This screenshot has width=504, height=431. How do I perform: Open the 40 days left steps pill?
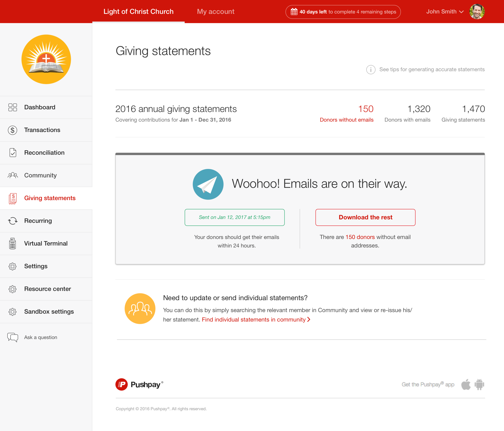[x=343, y=12]
